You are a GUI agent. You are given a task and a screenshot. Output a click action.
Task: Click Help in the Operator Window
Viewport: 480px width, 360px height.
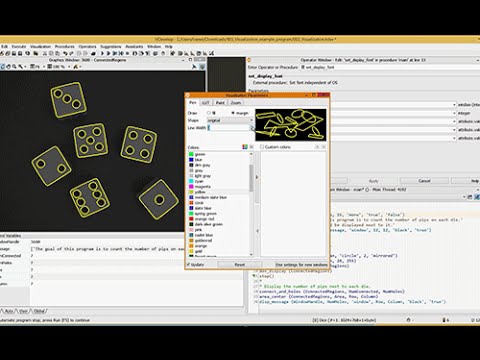tap(466, 181)
